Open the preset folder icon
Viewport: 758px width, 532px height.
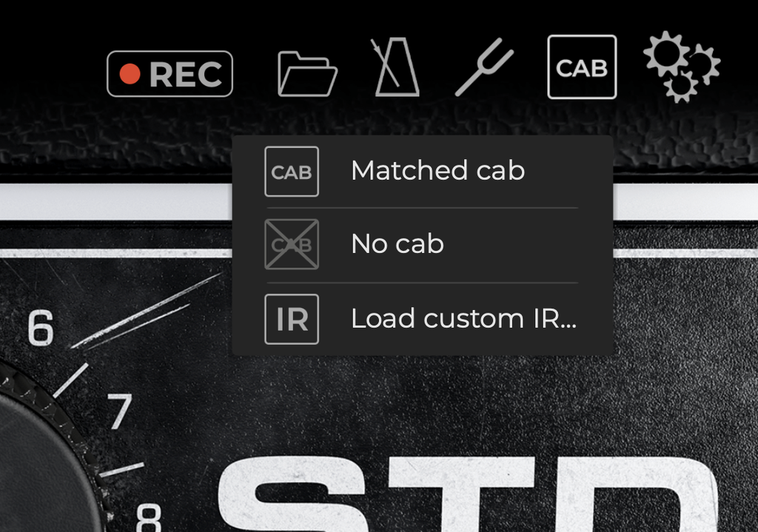pyautogui.click(x=307, y=74)
